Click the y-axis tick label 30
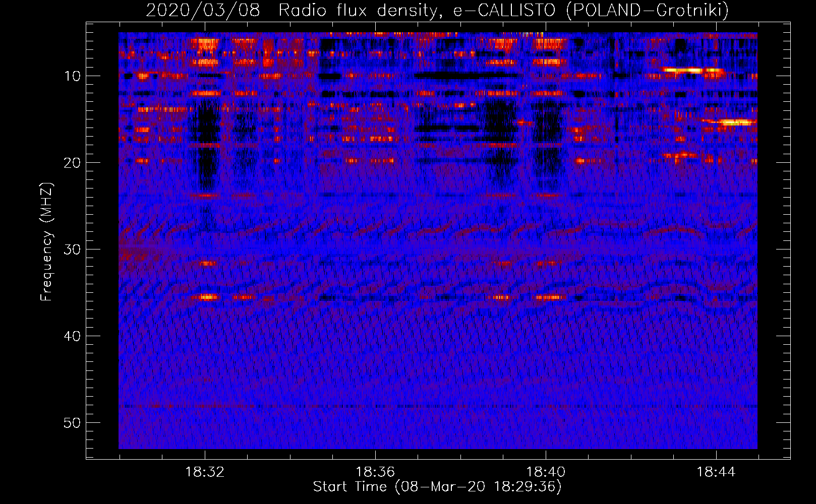The height and width of the screenshot is (504, 816). click(73, 249)
